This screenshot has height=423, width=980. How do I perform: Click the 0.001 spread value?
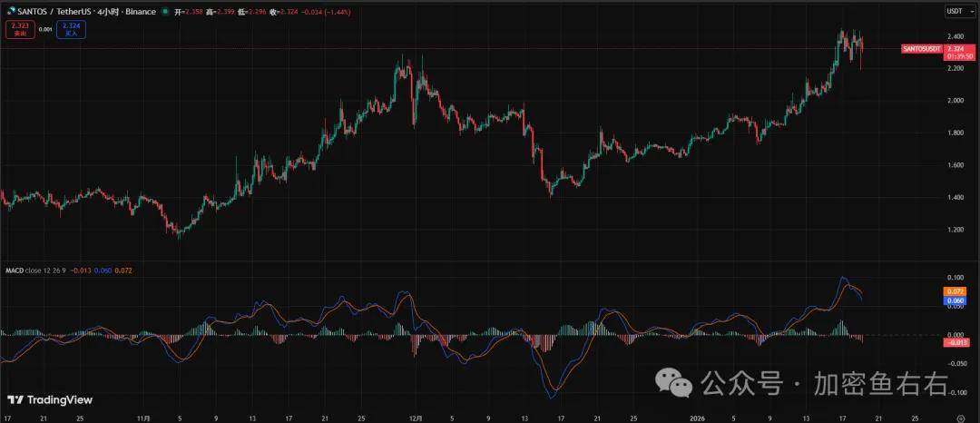point(45,29)
